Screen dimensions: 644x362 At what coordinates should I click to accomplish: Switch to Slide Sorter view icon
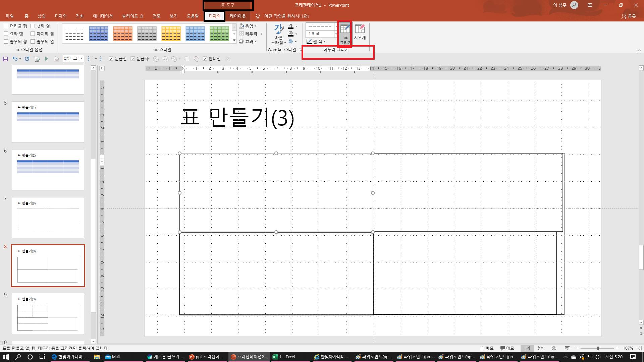click(541, 348)
